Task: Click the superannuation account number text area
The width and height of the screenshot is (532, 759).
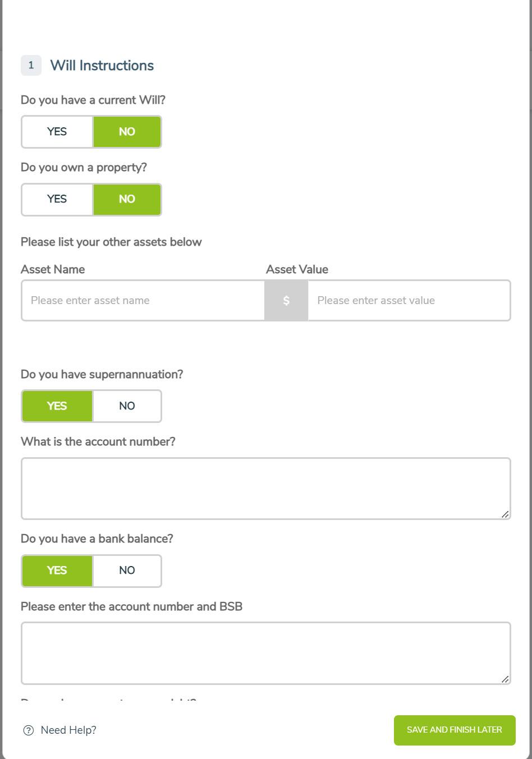Action: [x=265, y=488]
